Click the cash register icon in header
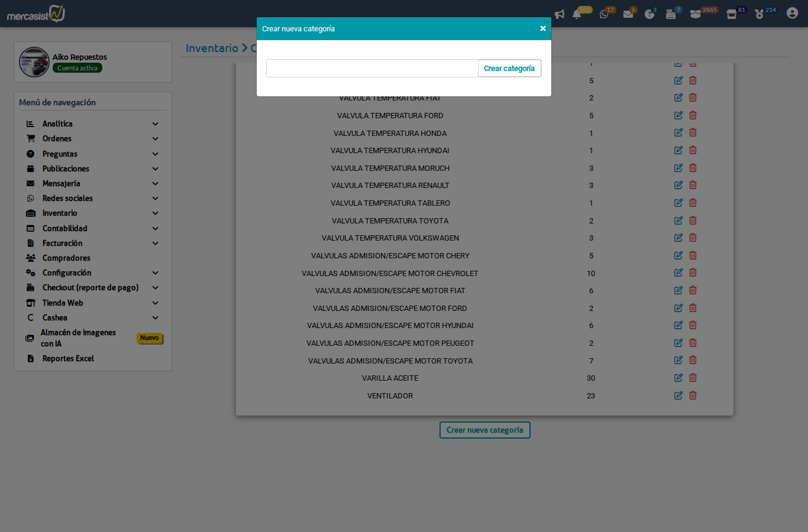The width and height of the screenshot is (808, 532). (x=671, y=14)
